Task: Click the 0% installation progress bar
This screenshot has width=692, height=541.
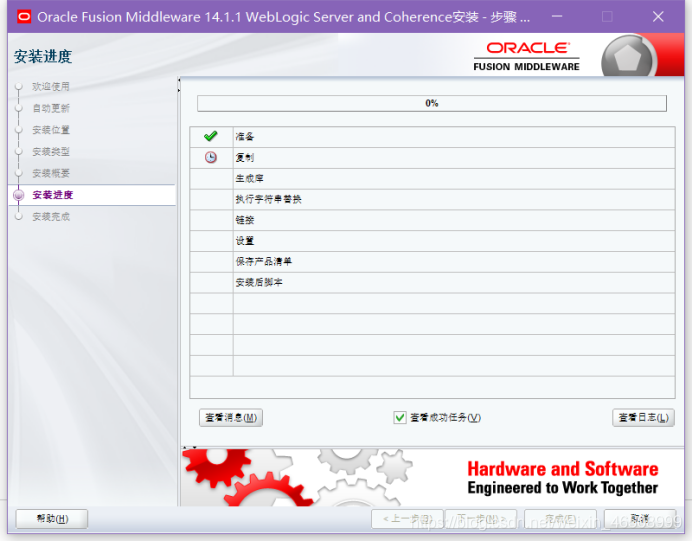Action: 432,103
